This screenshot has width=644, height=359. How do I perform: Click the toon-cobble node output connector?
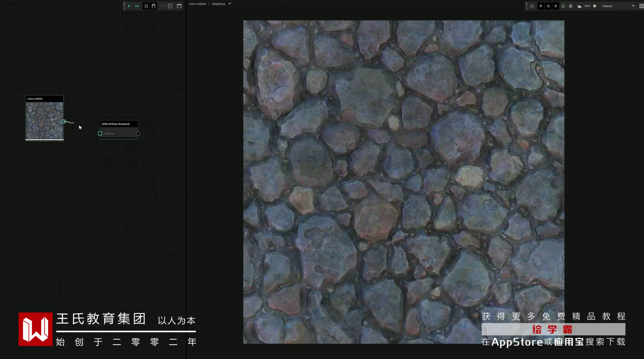[64, 122]
